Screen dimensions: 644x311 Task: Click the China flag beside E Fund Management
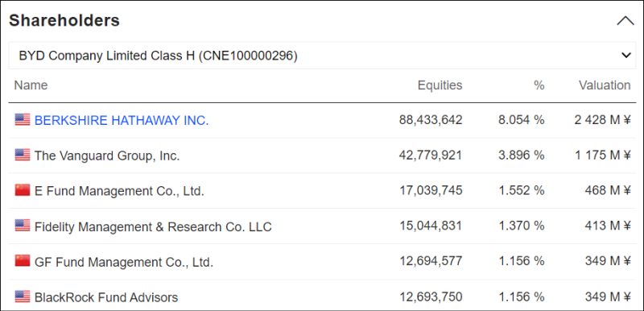(x=23, y=190)
